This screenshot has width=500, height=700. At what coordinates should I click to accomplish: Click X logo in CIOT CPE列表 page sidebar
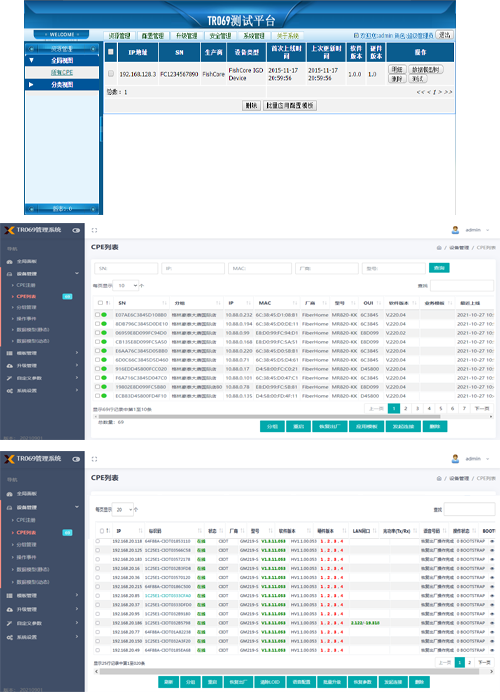click(9, 459)
